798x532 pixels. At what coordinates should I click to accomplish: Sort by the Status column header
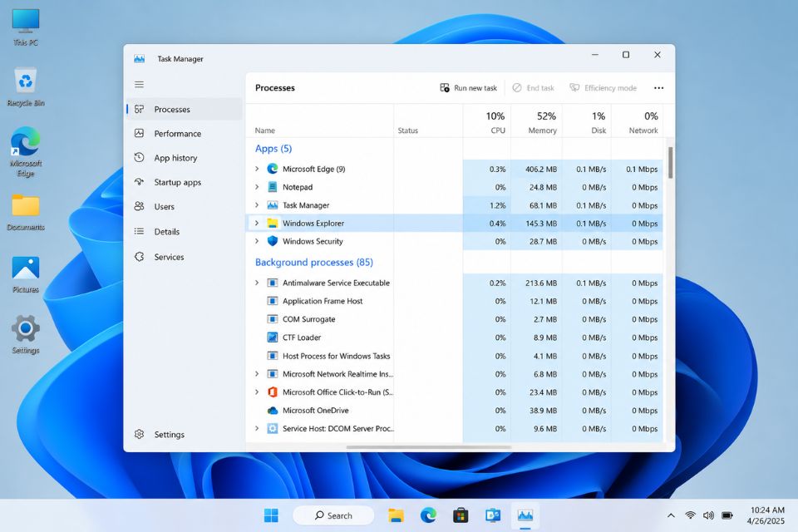pyautogui.click(x=428, y=121)
